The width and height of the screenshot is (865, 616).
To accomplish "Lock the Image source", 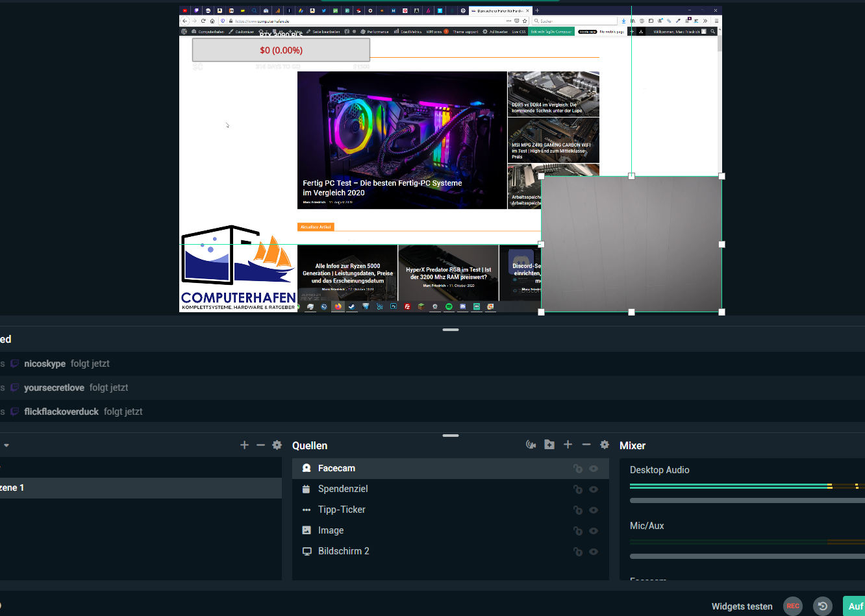I will [577, 531].
